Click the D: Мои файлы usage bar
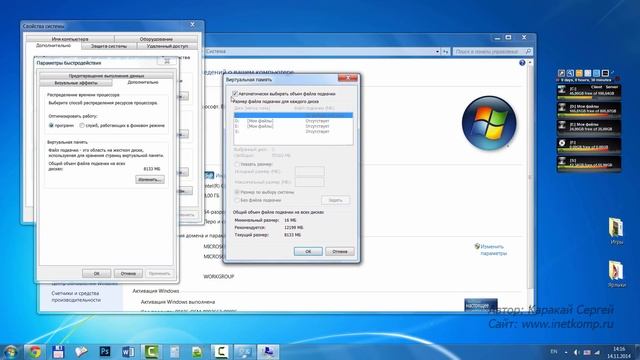Image resolution: width=640 pixels, height=360 pixels. tap(589, 115)
